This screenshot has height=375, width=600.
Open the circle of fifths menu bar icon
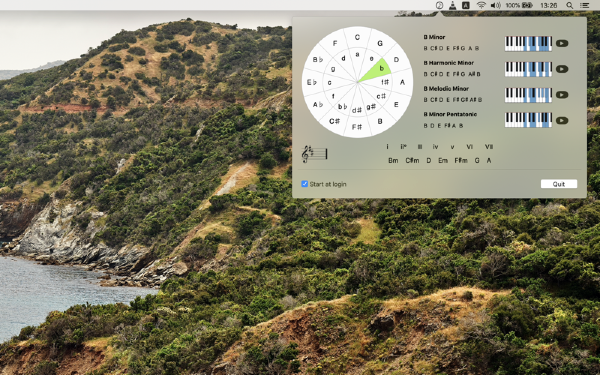pyautogui.click(x=439, y=5)
